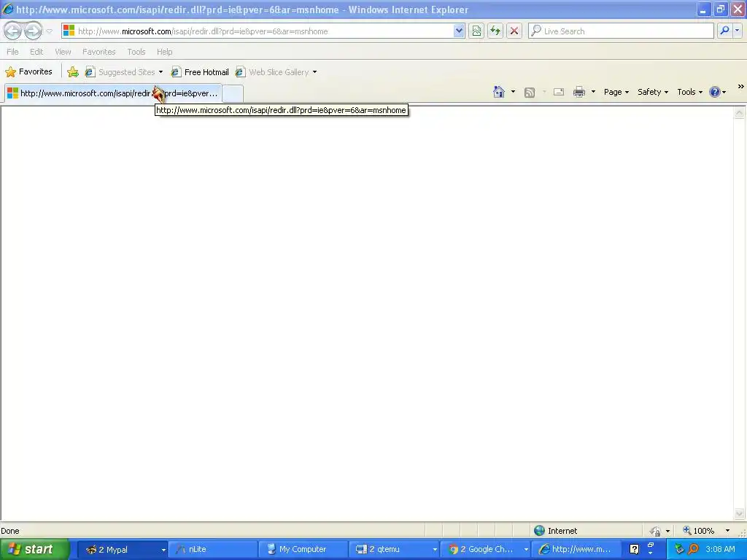Viewport: 747px width, 560px height.
Task: Switch to the Mypal taskbar group
Action: (x=123, y=549)
